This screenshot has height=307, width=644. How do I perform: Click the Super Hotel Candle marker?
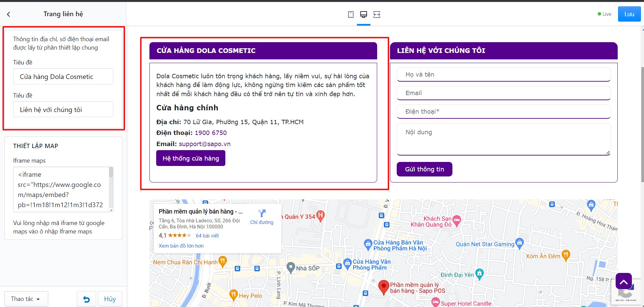pyautogui.click(x=436, y=302)
